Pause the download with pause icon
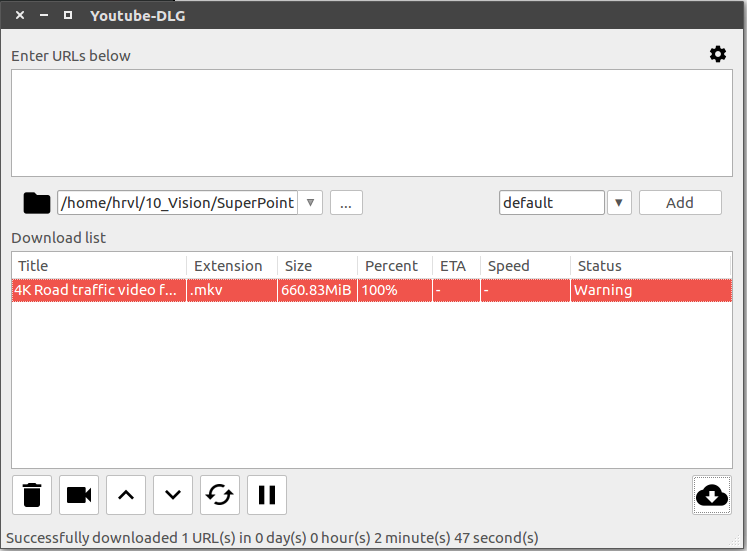 (267, 495)
